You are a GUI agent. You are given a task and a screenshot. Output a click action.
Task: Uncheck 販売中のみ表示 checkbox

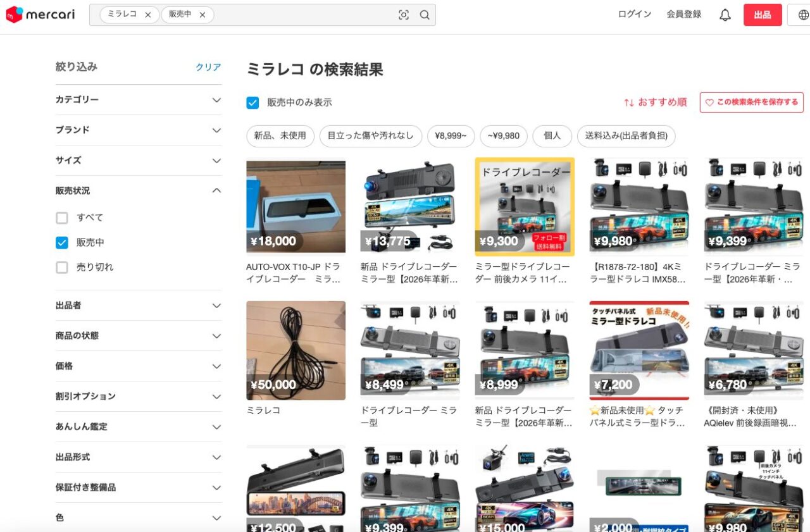(x=252, y=102)
